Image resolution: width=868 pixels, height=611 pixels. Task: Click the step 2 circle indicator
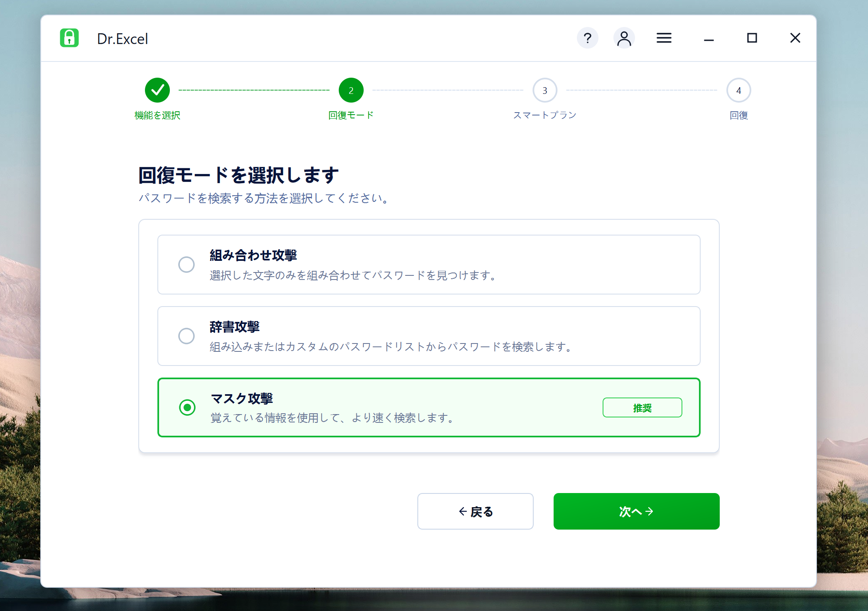pyautogui.click(x=351, y=90)
